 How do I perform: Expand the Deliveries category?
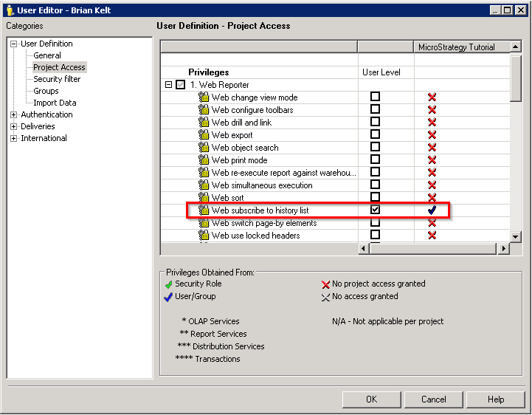pos(13,127)
